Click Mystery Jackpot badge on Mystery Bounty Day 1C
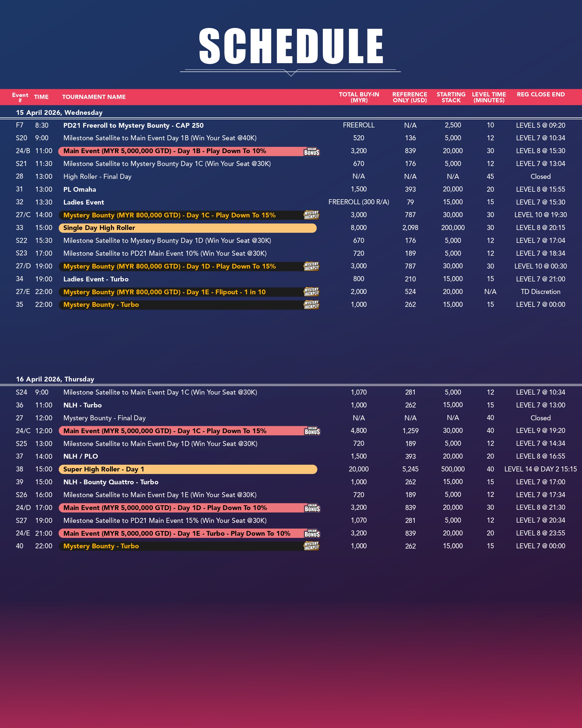The image size is (582, 728). (311, 215)
